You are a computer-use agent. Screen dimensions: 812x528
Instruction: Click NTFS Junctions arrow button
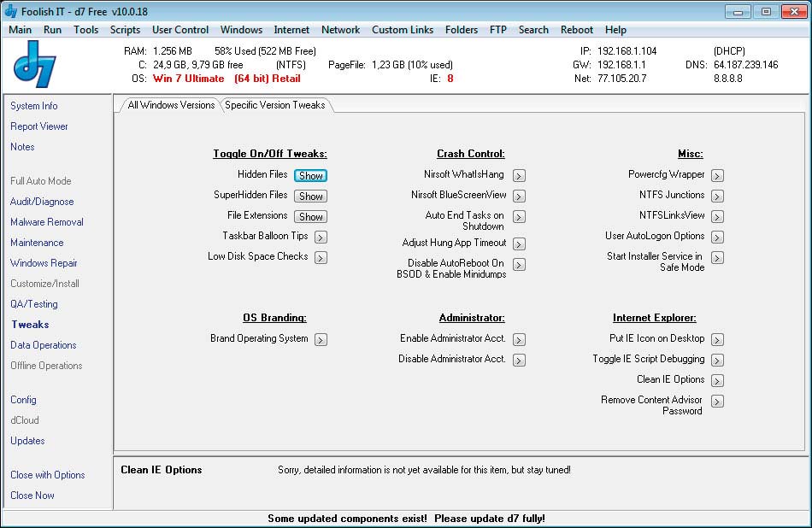[x=717, y=197]
